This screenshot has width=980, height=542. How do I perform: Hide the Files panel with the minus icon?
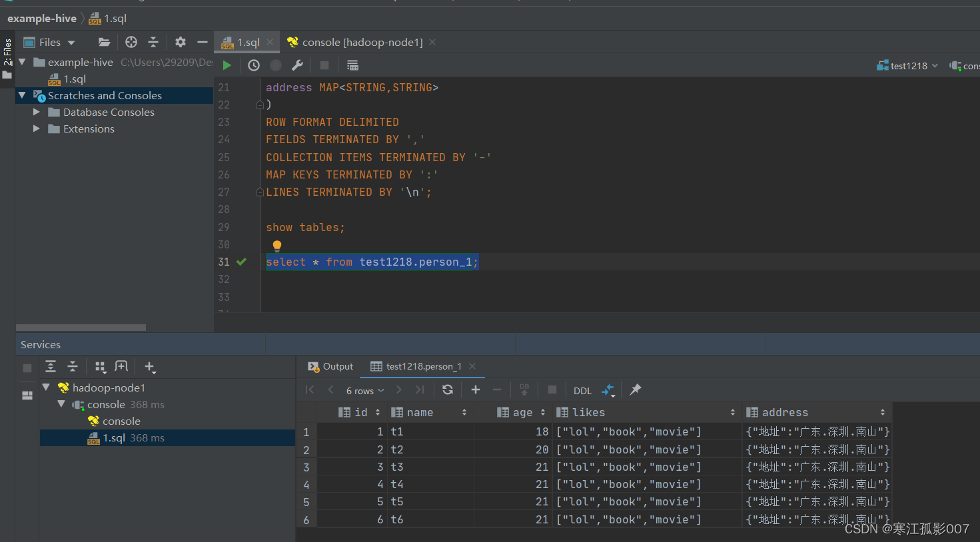tap(203, 42)
